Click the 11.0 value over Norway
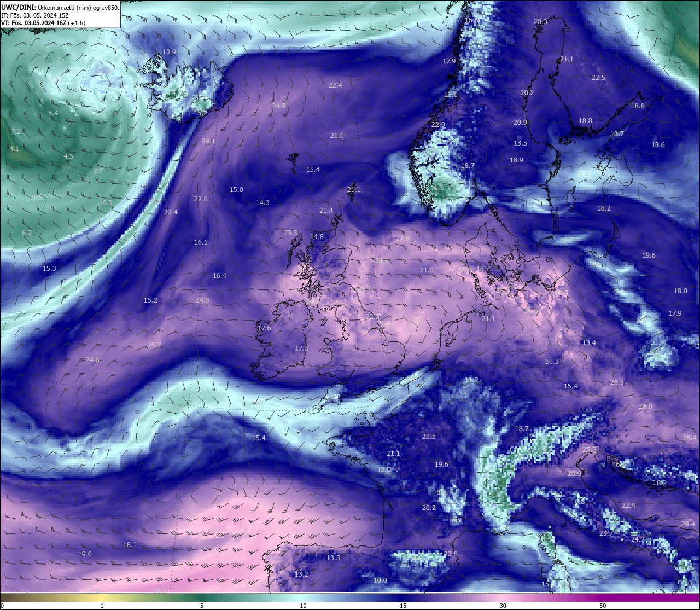 click(x=451, y=95)
